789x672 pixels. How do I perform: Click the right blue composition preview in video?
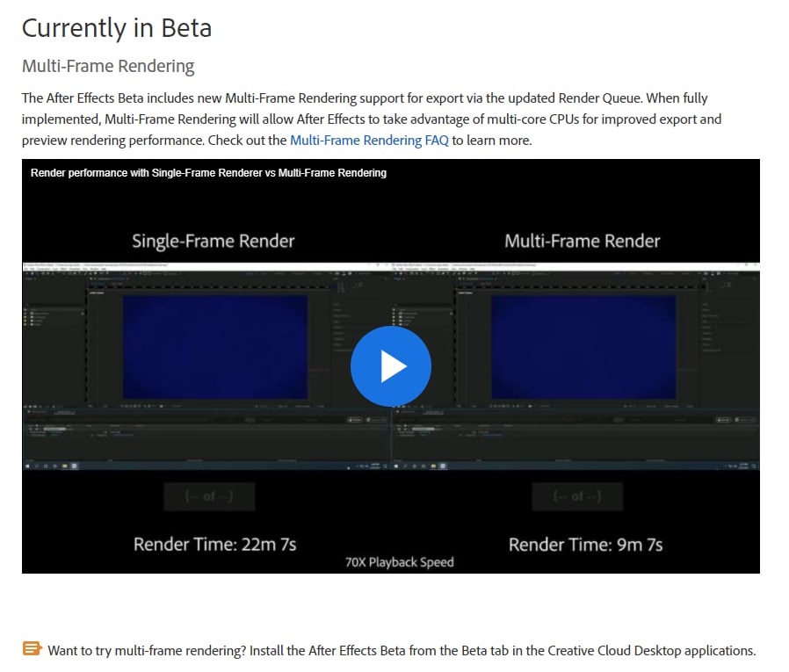point(583,347)
